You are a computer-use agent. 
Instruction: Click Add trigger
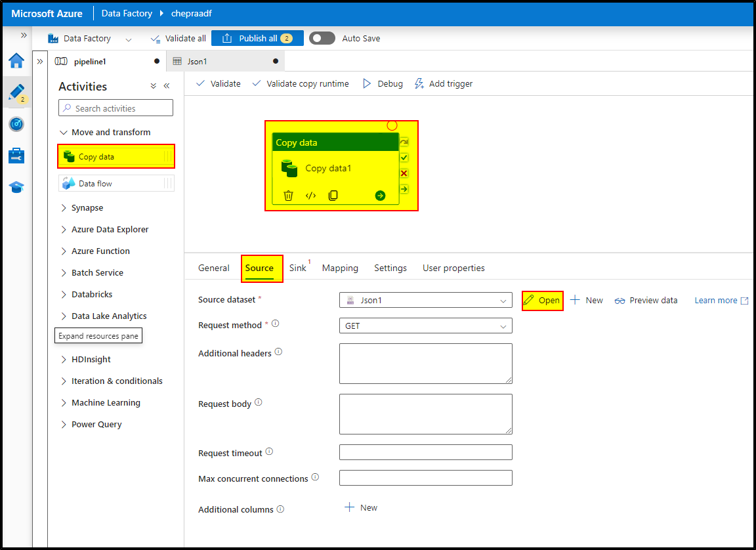444,84
